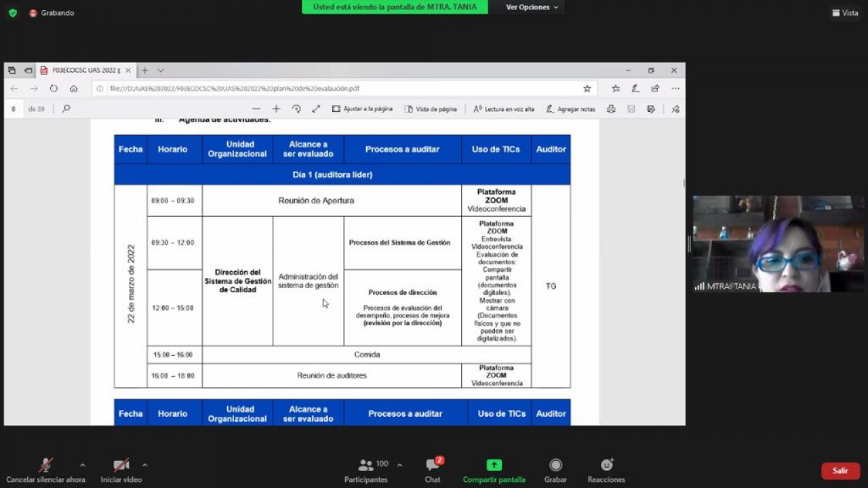Open the PDF search magnifier

[x=66, y=108]
